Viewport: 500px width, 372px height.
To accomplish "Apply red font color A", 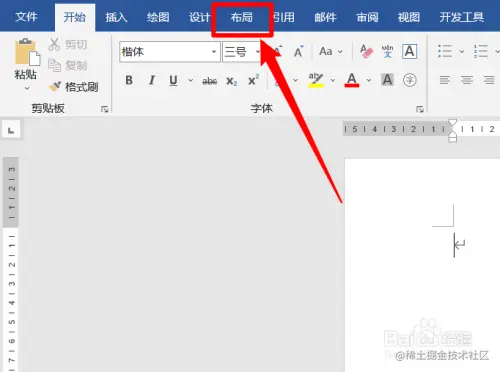I will [x=352, y=80].
